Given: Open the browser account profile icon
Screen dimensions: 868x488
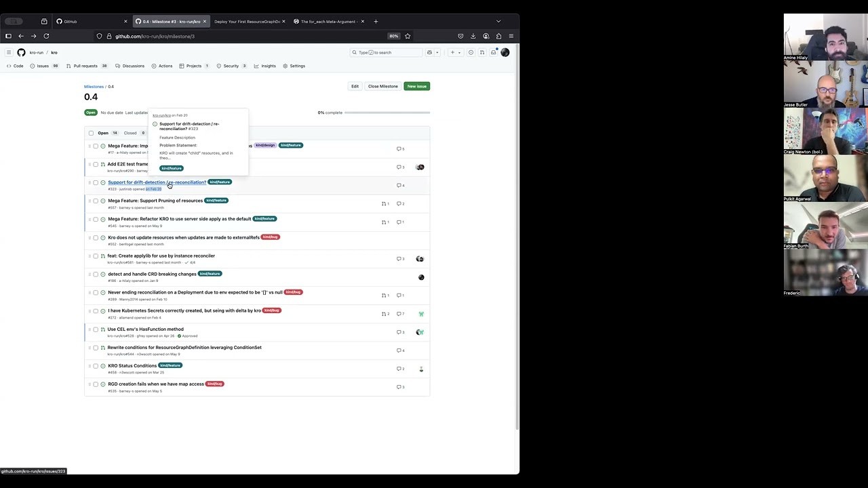Looking at the screenshot, I should click(486, 36).
